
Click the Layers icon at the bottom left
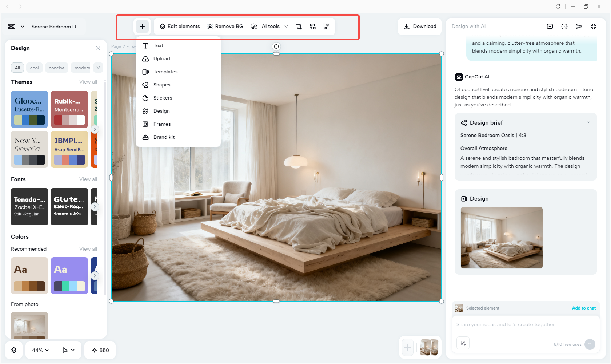(x=14, y=350)
